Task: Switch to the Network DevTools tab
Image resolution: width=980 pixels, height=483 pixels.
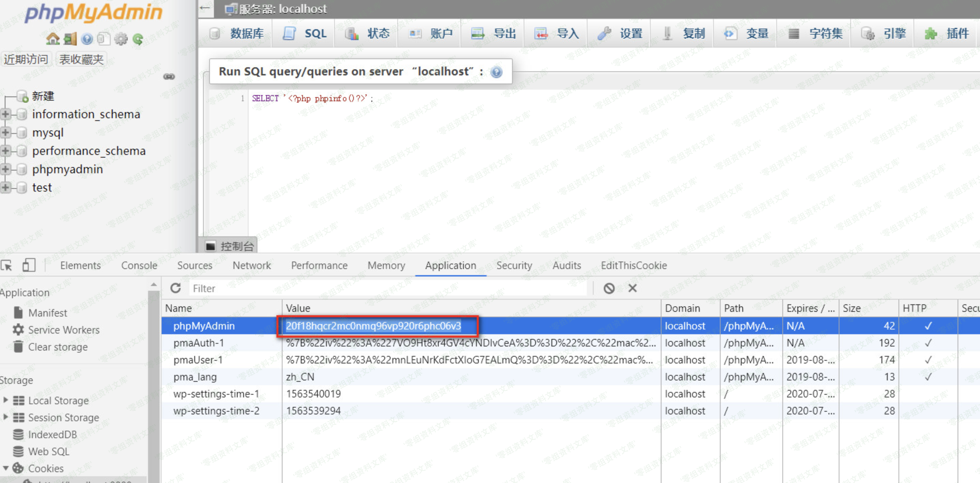Action: [x=252, y=265]
